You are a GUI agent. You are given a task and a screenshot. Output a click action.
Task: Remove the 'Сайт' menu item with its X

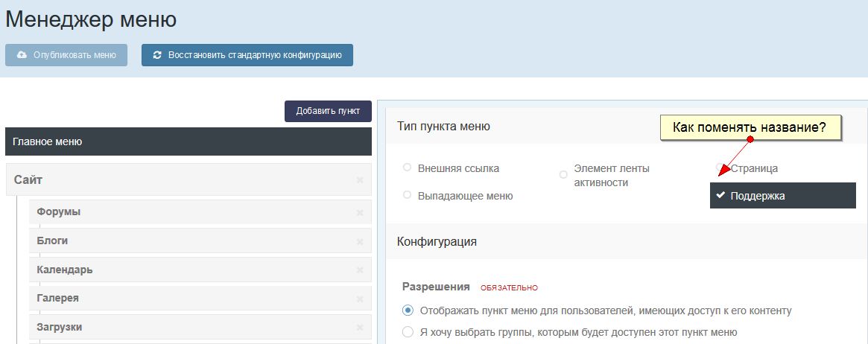point(360,180)
